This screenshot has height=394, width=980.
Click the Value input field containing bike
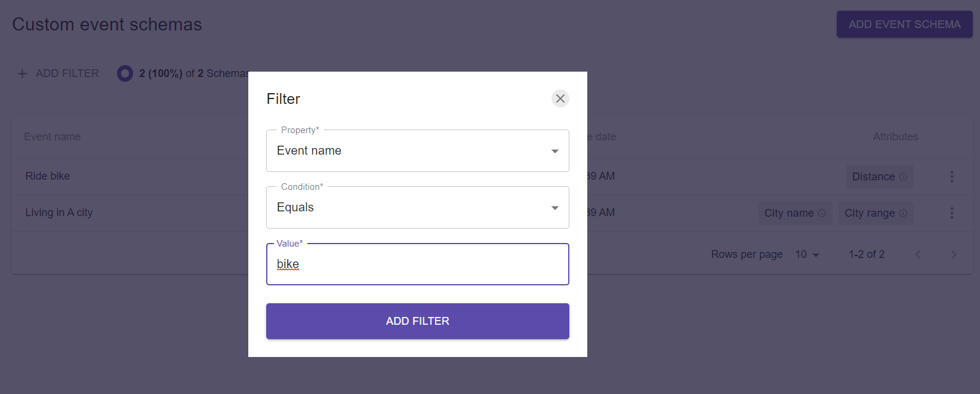point(417,264)
